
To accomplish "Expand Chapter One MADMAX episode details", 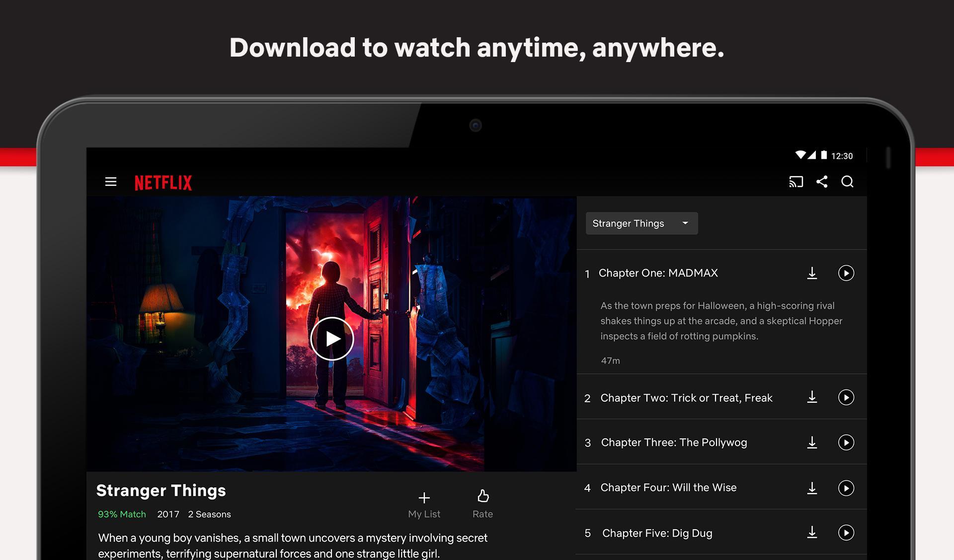I will coord(658,272).
